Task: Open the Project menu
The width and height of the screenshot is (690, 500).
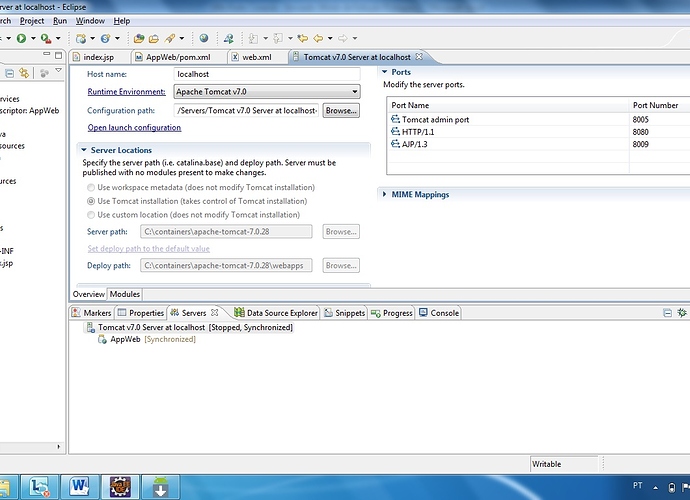Action: tap(32, 21)
